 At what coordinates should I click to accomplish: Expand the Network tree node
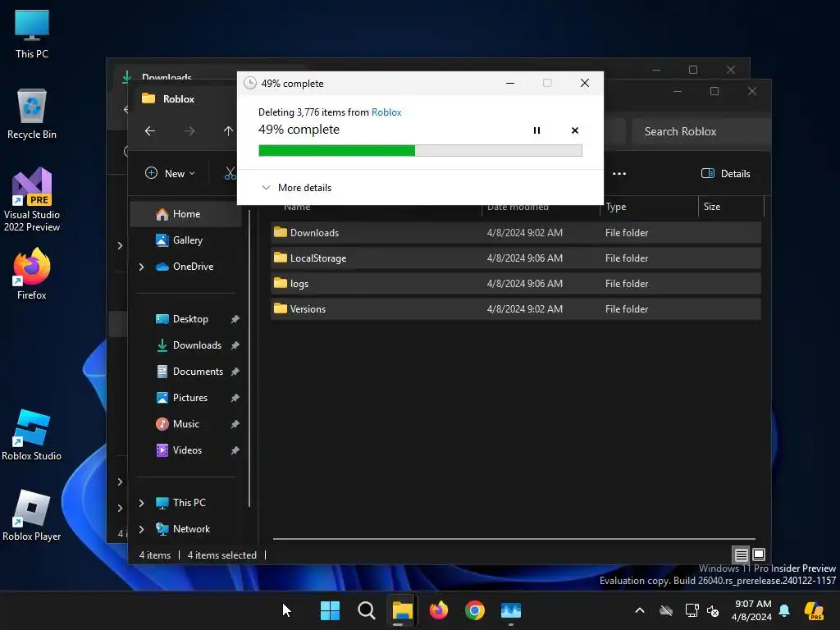click(x=141, y=529)
